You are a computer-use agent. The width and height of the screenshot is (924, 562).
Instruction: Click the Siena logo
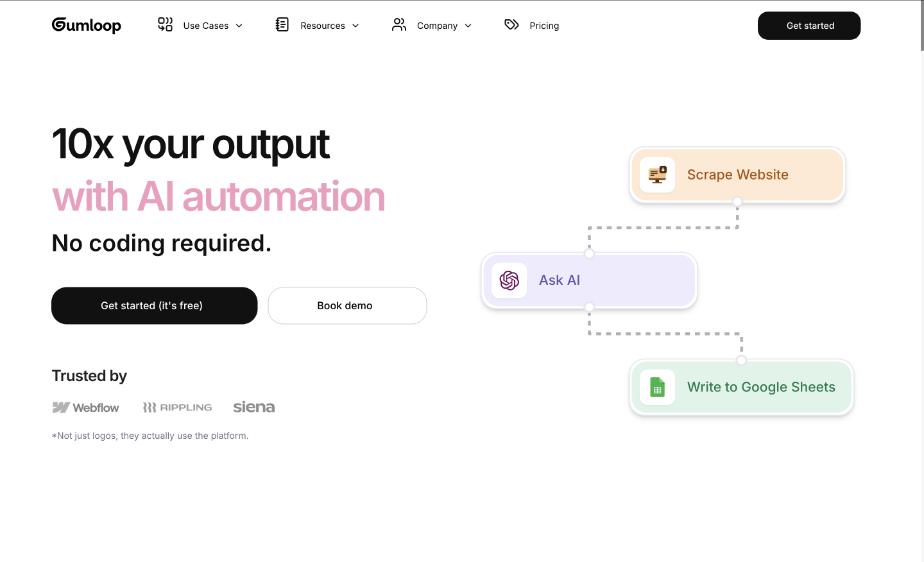254,407
